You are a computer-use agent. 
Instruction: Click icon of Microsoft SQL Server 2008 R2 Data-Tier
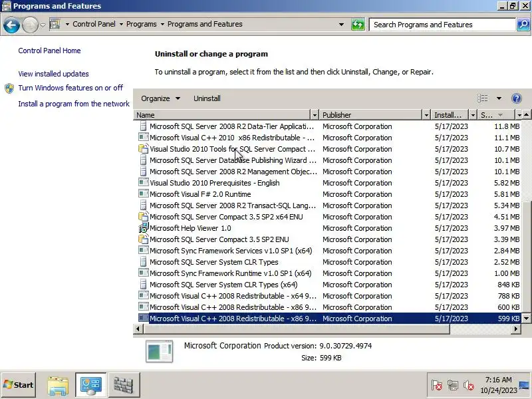[144, 126]
